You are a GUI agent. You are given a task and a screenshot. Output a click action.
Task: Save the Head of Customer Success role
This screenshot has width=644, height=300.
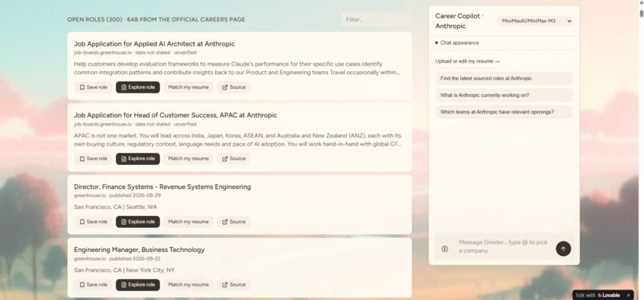tap(93, 158)
